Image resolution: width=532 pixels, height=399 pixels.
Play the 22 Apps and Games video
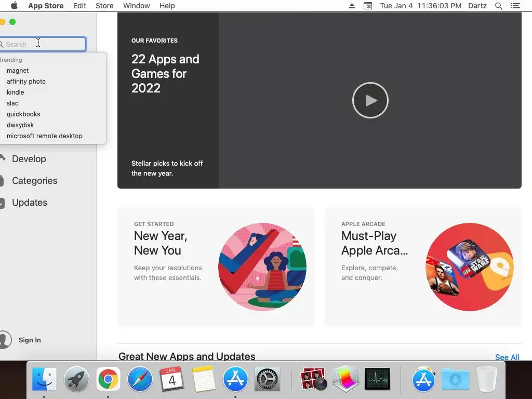370,100
